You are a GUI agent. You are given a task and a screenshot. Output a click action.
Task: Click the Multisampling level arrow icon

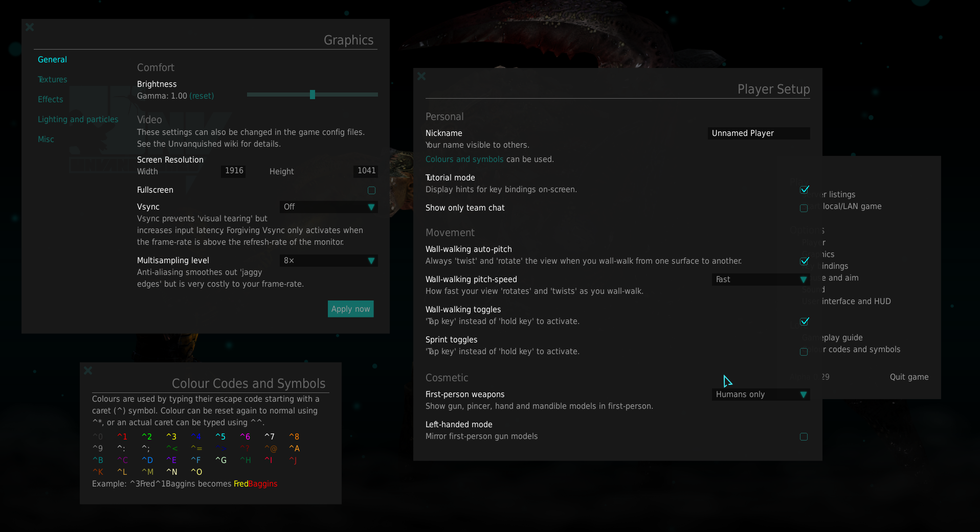371,261
